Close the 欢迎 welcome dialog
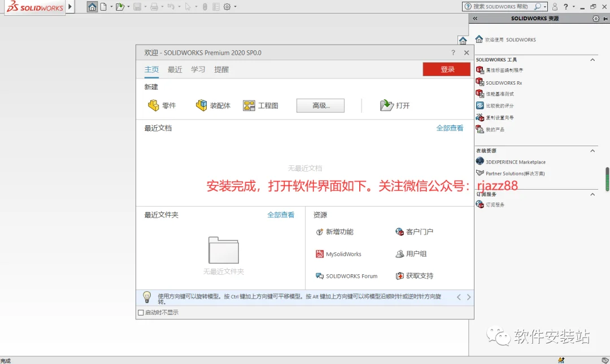Viewport: 610px width, 364px height. click(x=467, y=53)
